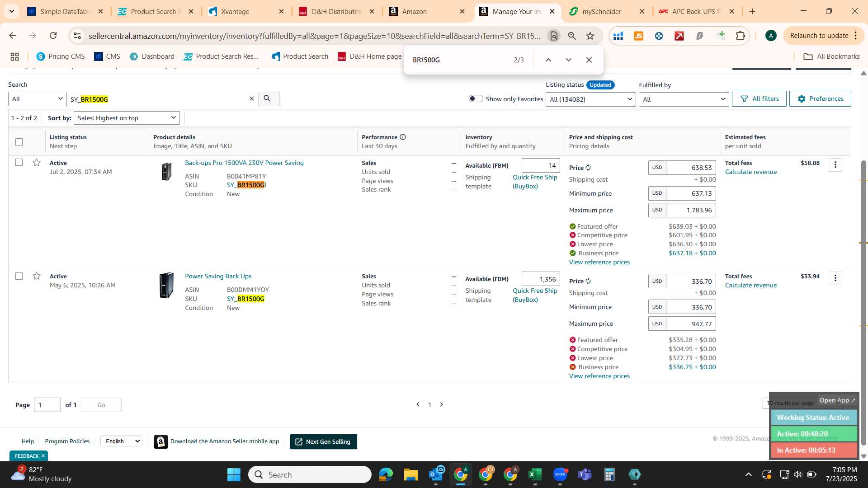Switch to the Simple DataTable tab

(65, 11)
